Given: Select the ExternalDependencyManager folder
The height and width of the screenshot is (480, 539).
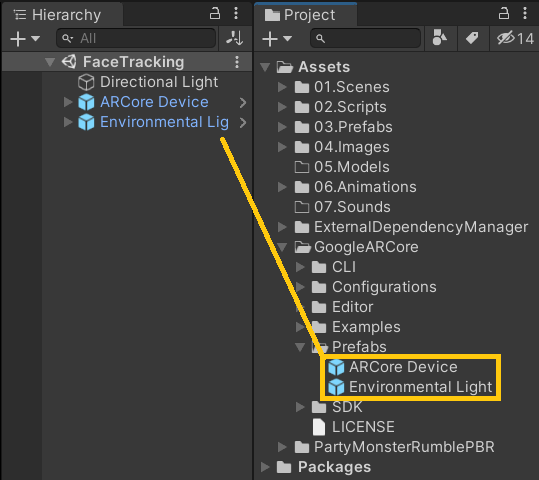Looking at the screenshot, I should point(421,227).
